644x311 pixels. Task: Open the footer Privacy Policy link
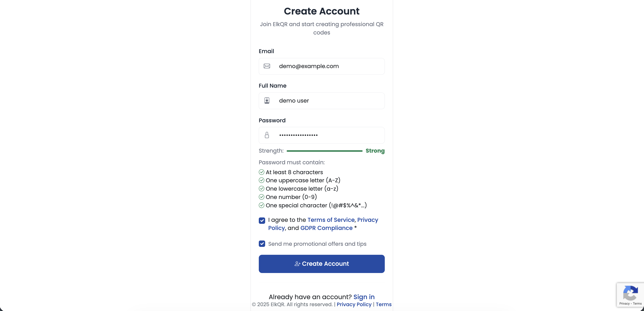354,304
